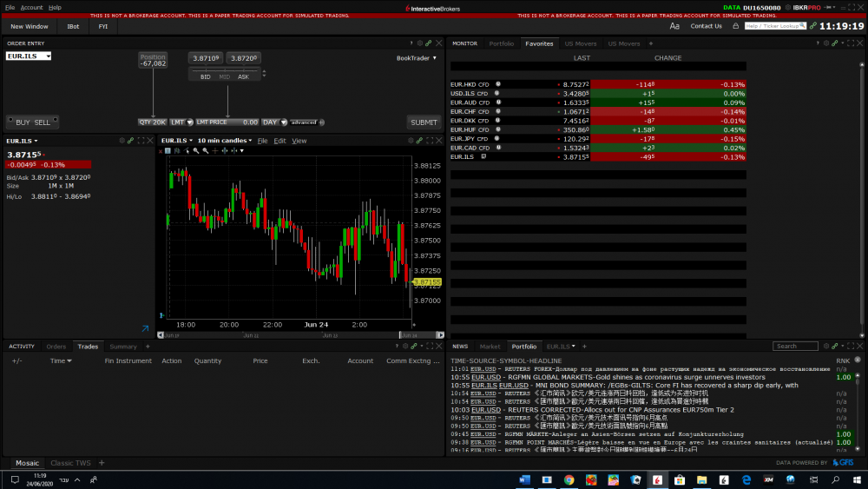Select ASK price option
Screen dimensions: 868x489
(243, 77)
